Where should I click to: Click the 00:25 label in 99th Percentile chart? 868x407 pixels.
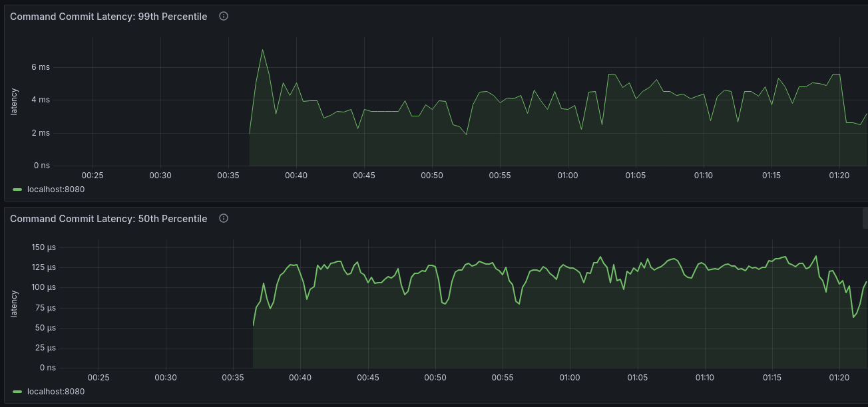click(92, 176)
